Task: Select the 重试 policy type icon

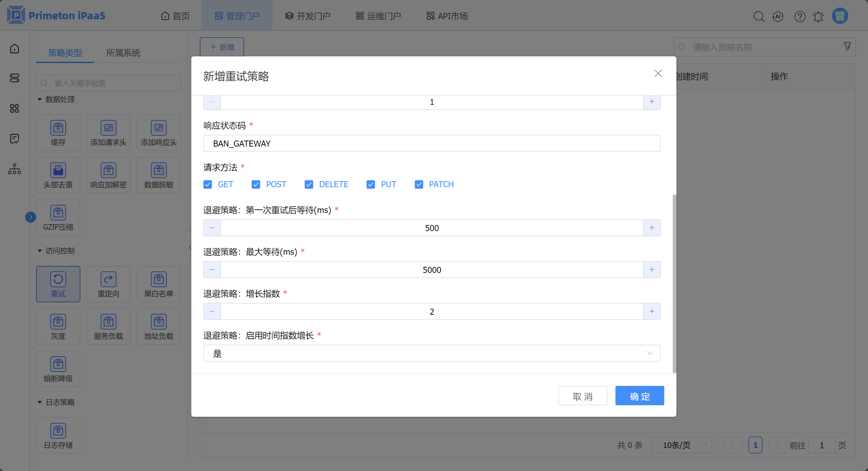Action: 58,284
